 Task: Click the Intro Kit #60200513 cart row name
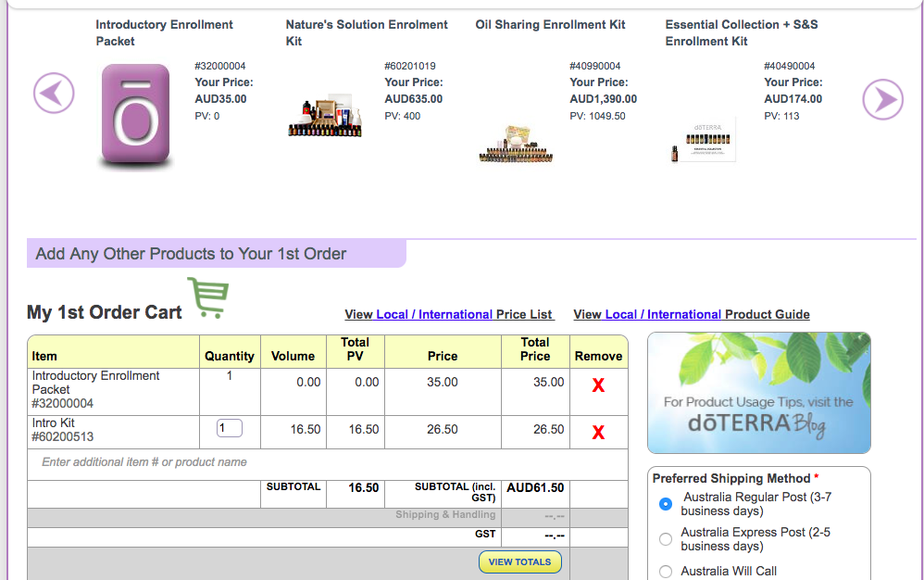(x=62, y=430)
